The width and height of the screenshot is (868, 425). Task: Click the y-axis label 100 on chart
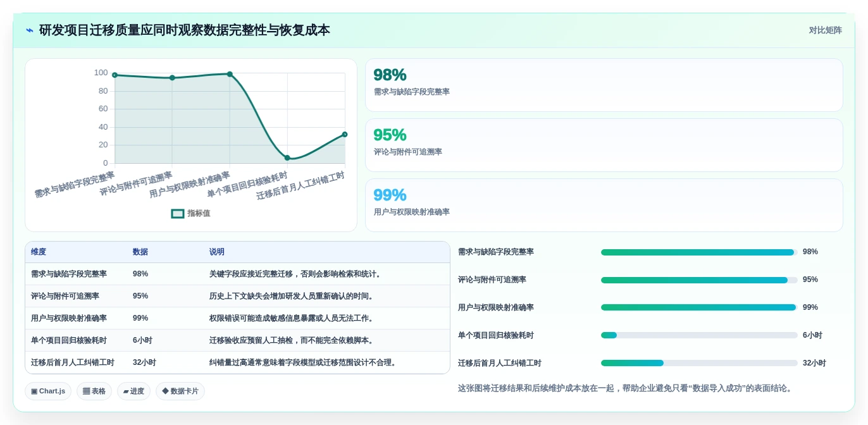[101, 73]
